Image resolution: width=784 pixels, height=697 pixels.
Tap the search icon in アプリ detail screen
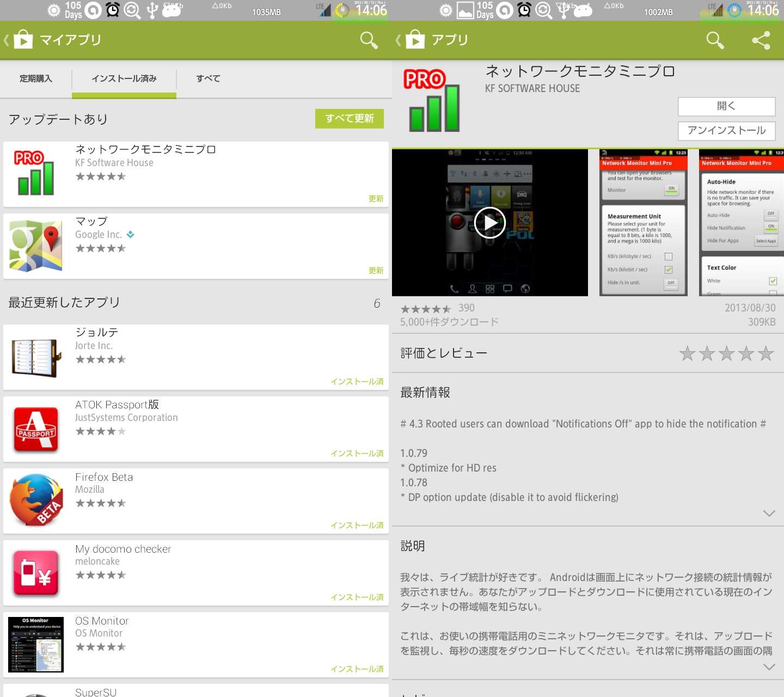[x=715, y=40]
